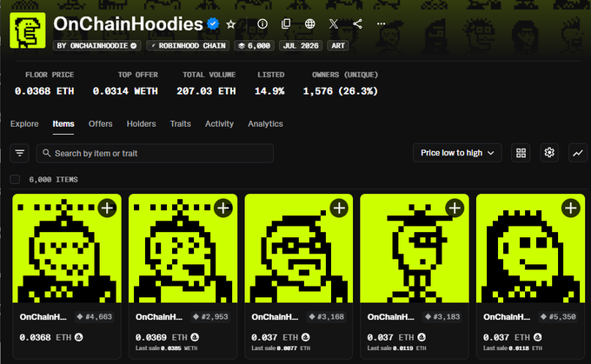The image size is (591, 364).
Task: Click the marketplace icon beside 0.037 ETH on #3,183
Action: (x=422, y=337)
